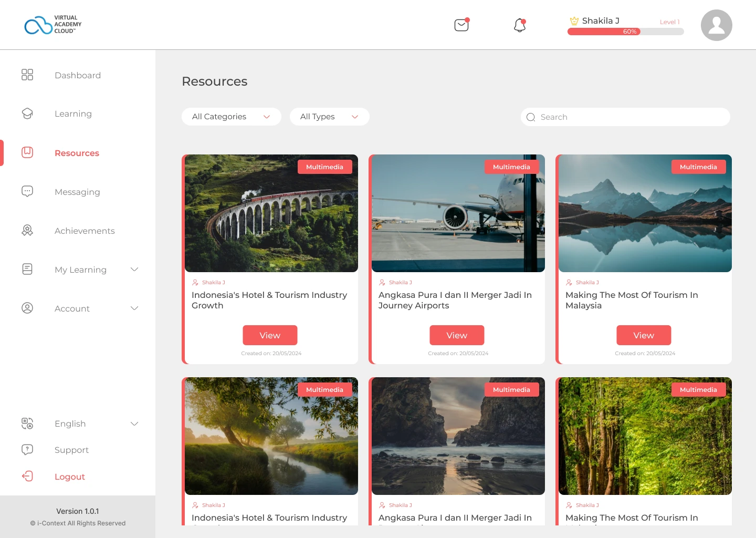Open the railway viaduct train thumbnail
This screenshot has width=756, height=538.
(x=271, y=213)
